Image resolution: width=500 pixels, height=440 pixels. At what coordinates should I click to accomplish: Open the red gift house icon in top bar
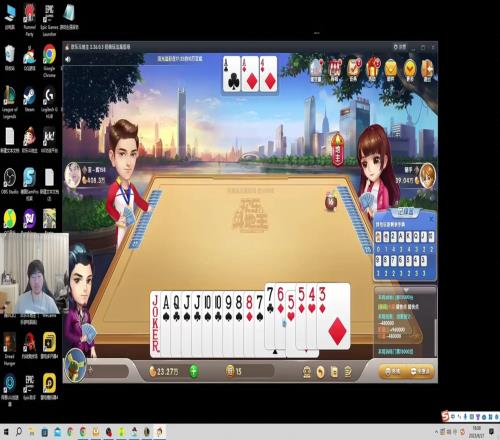[x=373, y=70]
